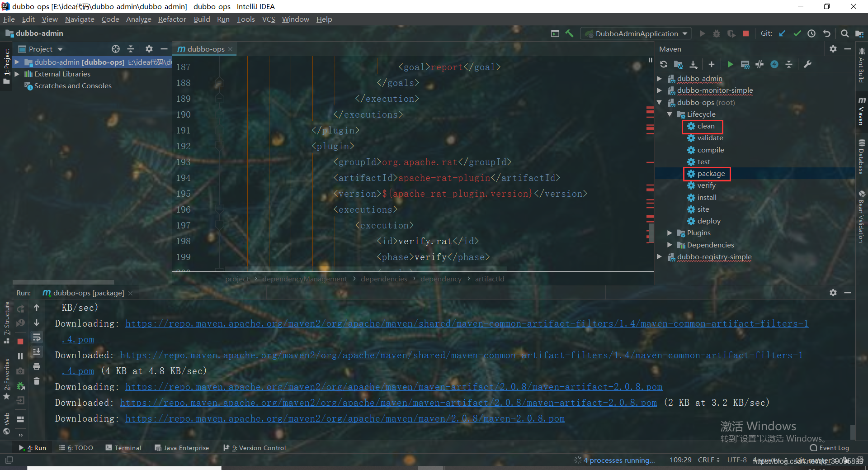The width and height of the screenshot is (868, 470).
Task: Open Project panel gear options
Action: click(x=149, y=49)
